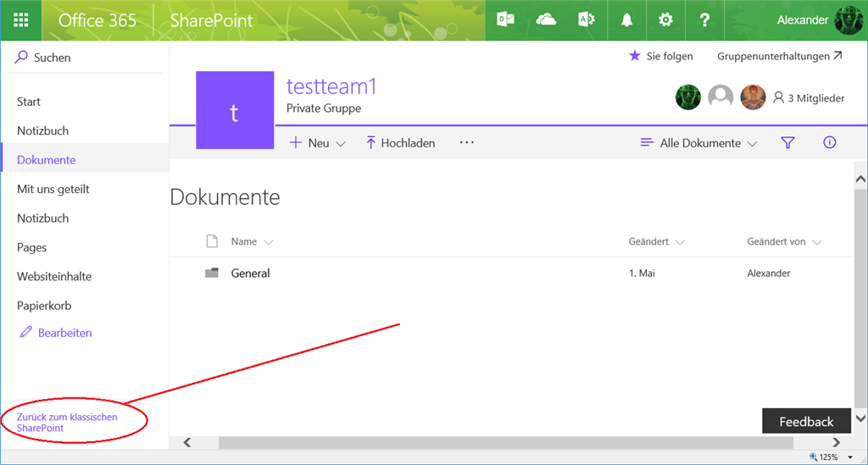Open the Office 365 app launcher grid
868x465 pixels.
point(21,20)
